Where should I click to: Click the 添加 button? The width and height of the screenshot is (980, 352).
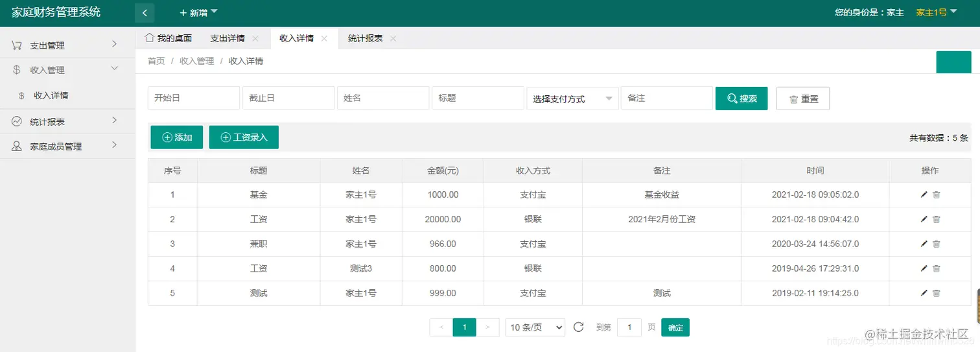point(177,137)
